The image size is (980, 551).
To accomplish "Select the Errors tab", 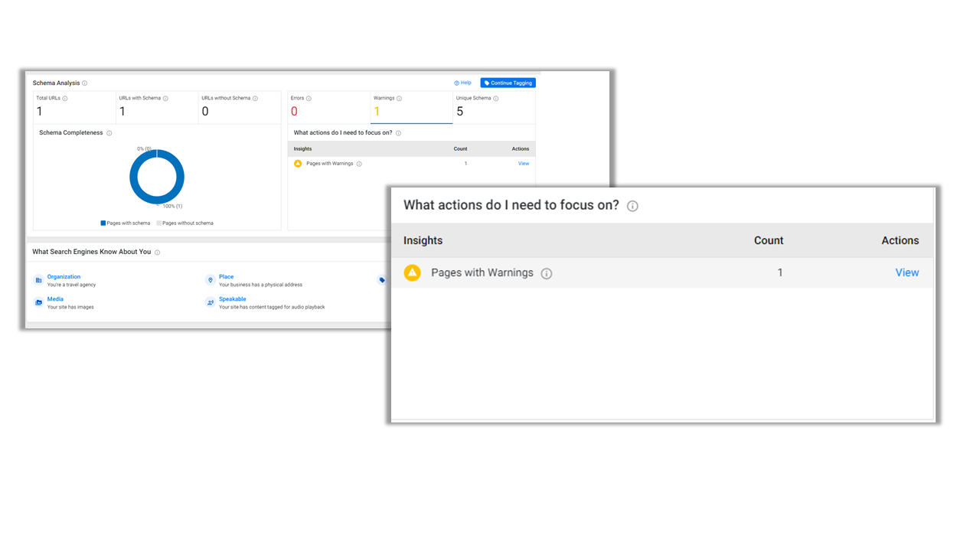I will pos(329,107).
